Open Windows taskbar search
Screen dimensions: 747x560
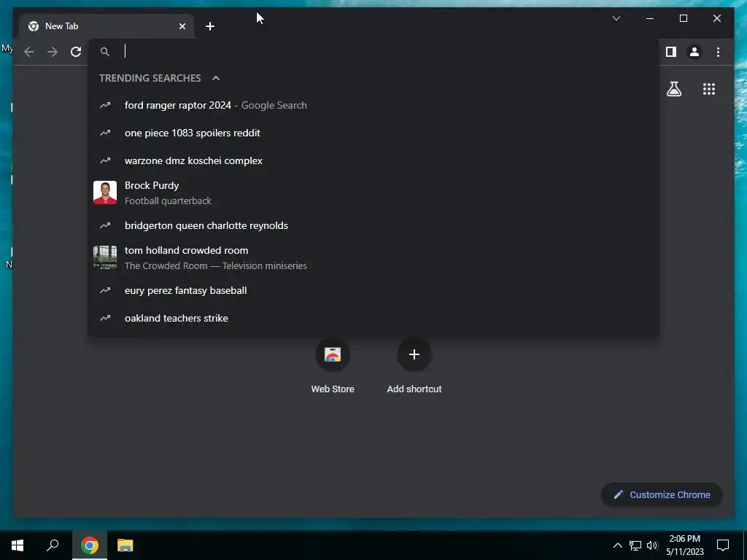click(53, 545)
